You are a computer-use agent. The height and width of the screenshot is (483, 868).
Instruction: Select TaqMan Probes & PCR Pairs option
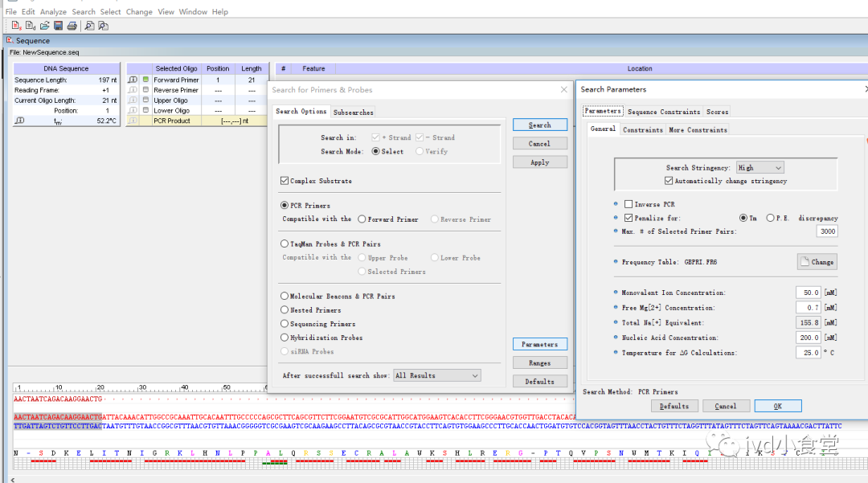285,244
